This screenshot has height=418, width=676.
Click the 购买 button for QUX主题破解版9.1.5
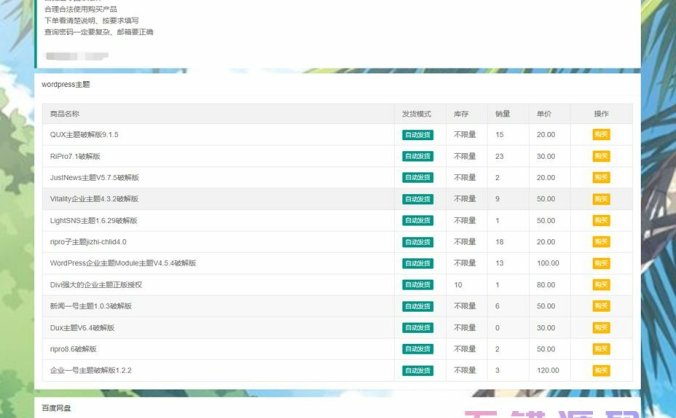(601, 134)
